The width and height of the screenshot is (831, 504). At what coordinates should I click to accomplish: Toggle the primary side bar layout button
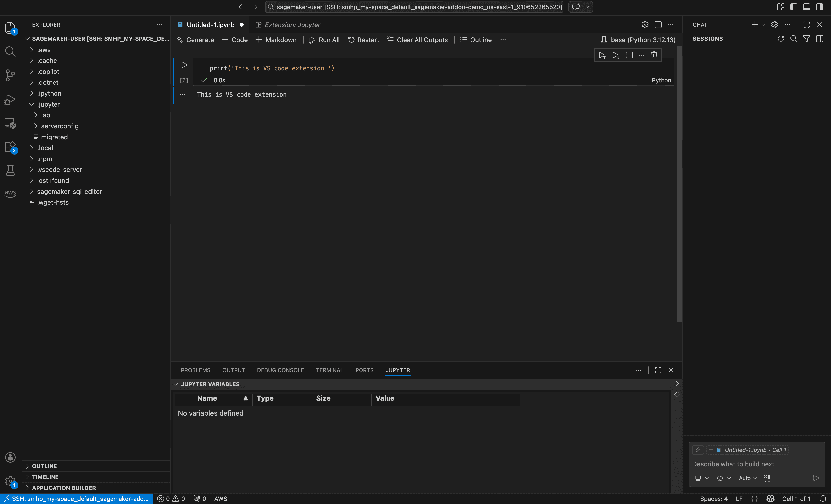click(794, 7)
